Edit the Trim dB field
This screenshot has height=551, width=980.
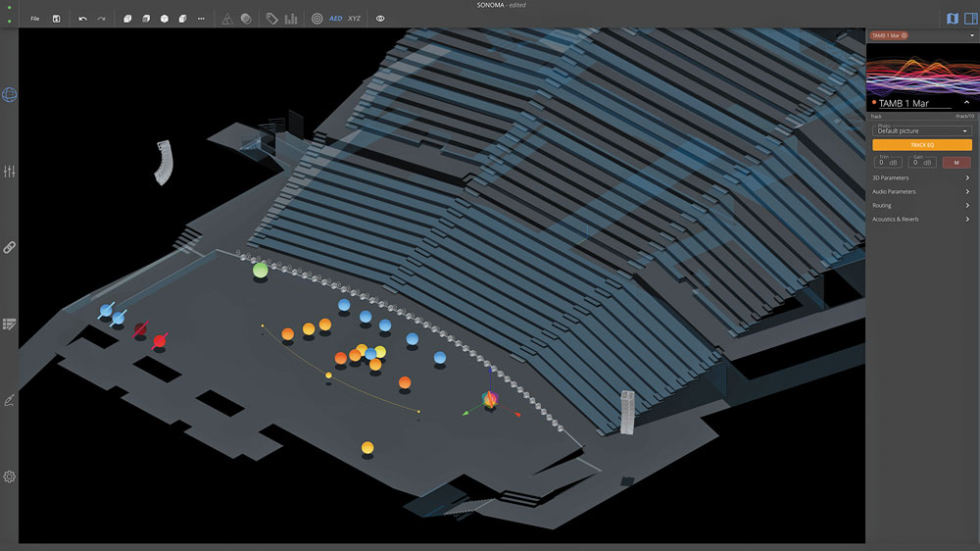point(888,162)
